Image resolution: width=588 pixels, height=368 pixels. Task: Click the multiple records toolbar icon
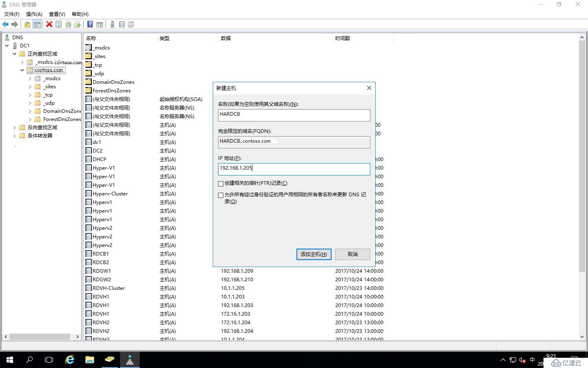(131, 25)
